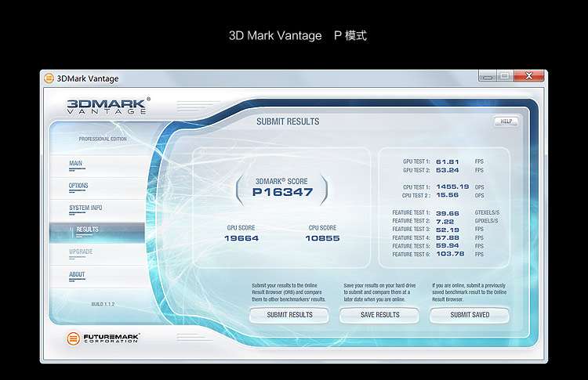This screenshot has width=588, height=380.
Task: Click the Build 1.1.2 version text
Action: pos(103,304)
